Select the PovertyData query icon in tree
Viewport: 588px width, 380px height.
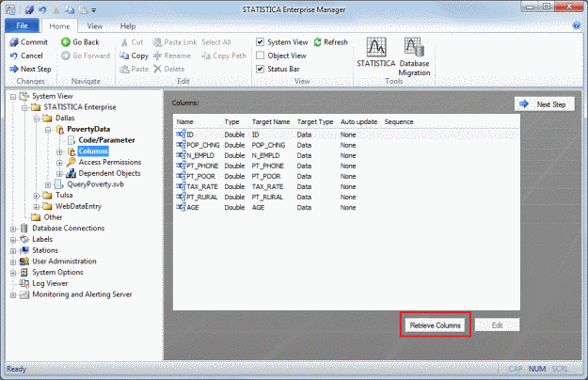tap(60, 129)
